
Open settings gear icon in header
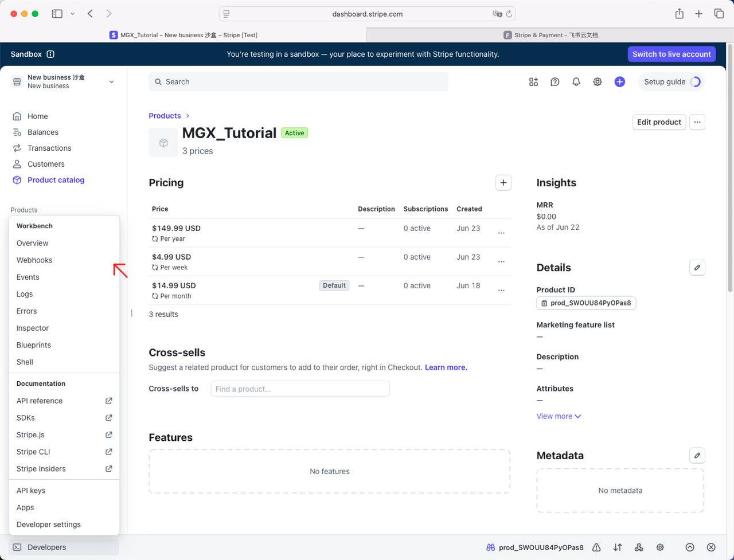(598, 82)
